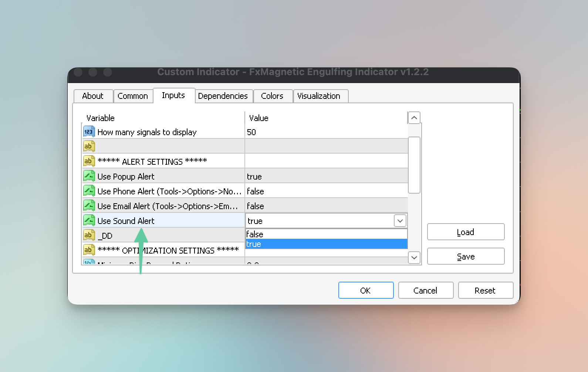Click the scroll down arrow
This screenshot has width=588, height=372.
click(414, 257)
